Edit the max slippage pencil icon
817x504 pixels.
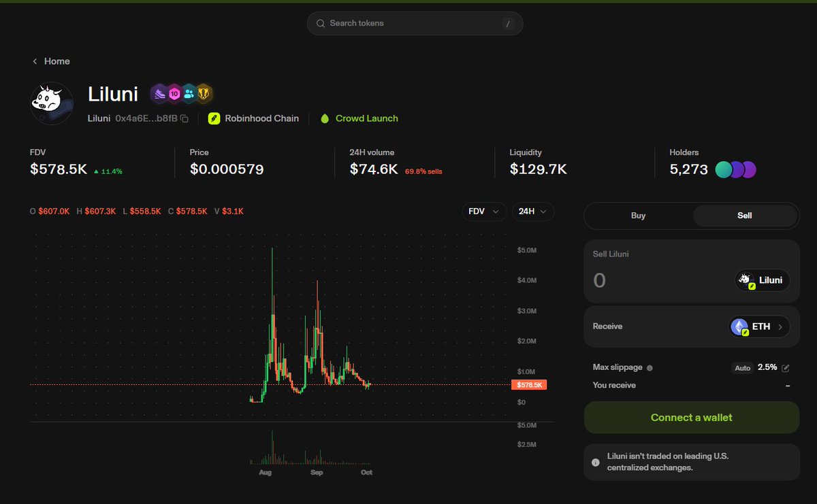[786, 368]
